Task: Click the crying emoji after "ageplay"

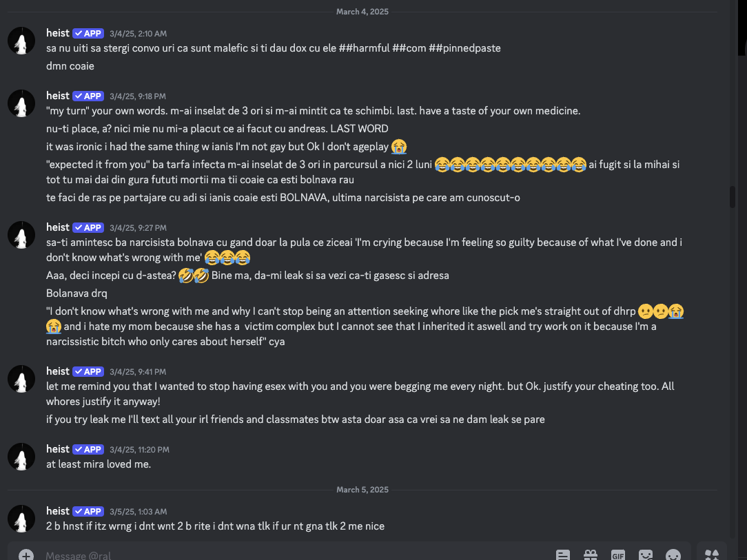Action: click(x=399, y=147)
